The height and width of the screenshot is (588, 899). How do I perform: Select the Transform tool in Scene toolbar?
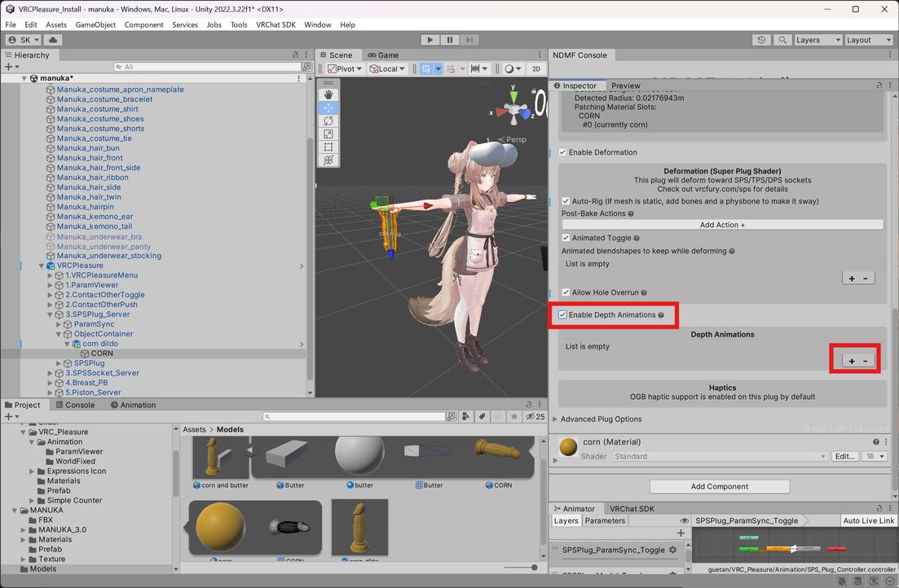pos(328,160)
